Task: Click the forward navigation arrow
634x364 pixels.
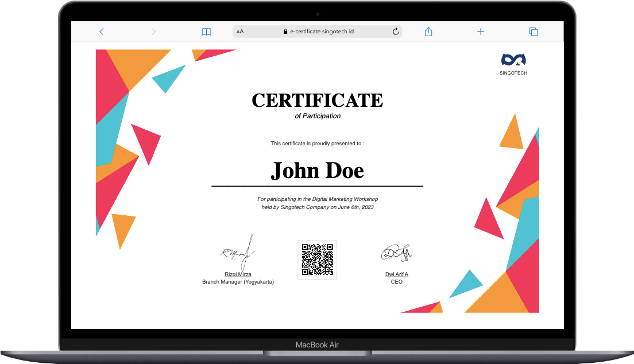Action: click(153, 32)
